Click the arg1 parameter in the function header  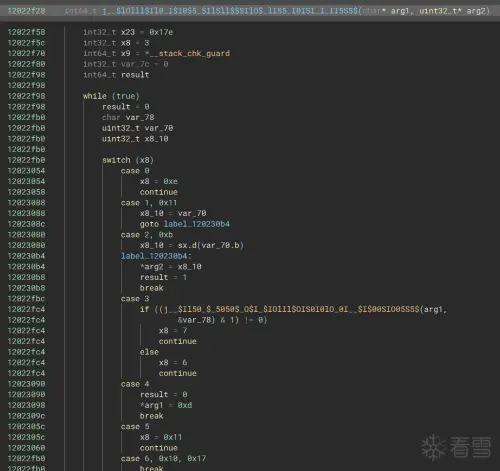(x=400, y=11)
